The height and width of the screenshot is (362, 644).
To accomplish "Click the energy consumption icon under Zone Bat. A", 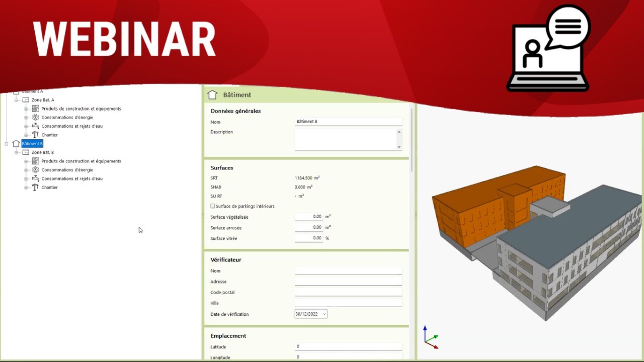I will [35, 117].
